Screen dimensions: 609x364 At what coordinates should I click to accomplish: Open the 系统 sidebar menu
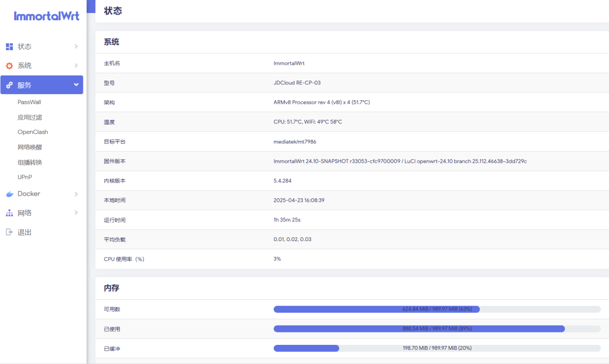pyautogui.click(x=42, y=65)
